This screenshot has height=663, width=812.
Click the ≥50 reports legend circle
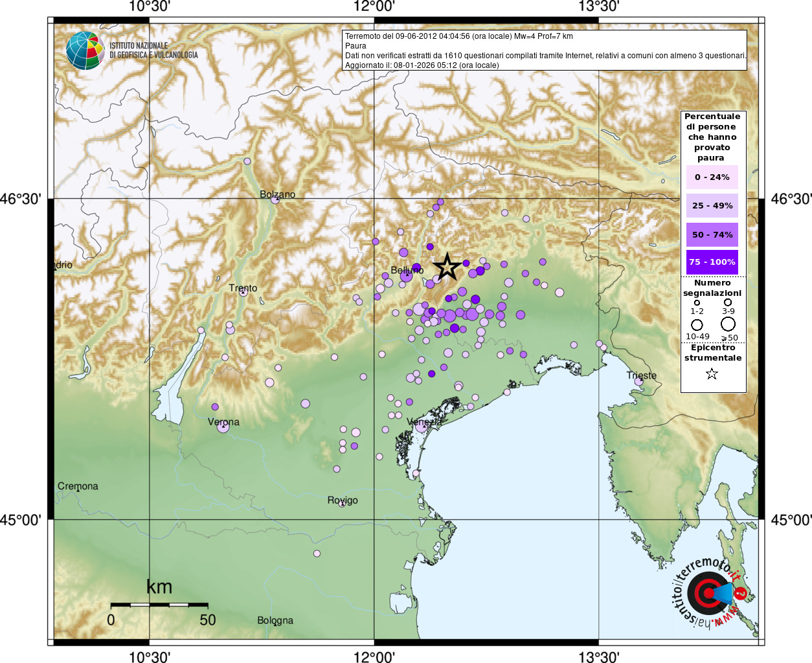point(728,324)
